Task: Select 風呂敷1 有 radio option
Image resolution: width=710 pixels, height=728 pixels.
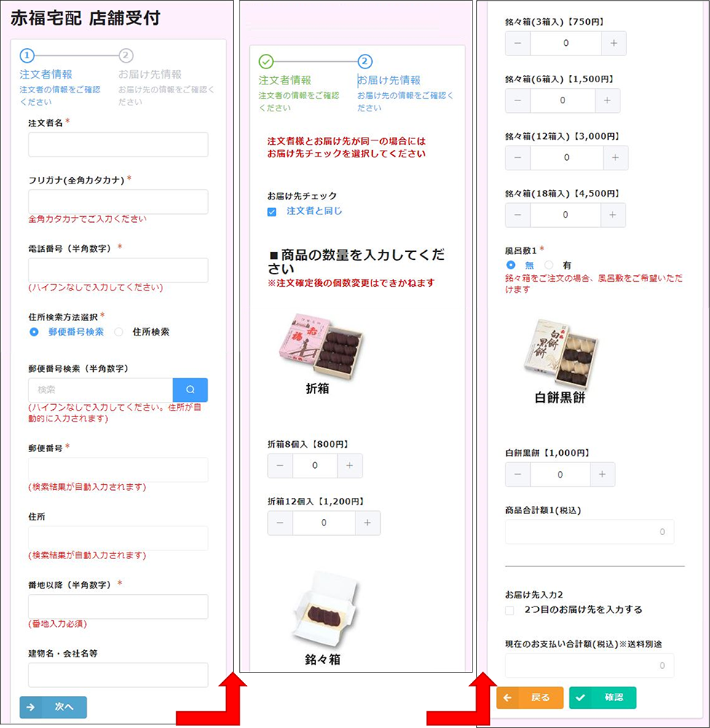Action: click(549, 265)
